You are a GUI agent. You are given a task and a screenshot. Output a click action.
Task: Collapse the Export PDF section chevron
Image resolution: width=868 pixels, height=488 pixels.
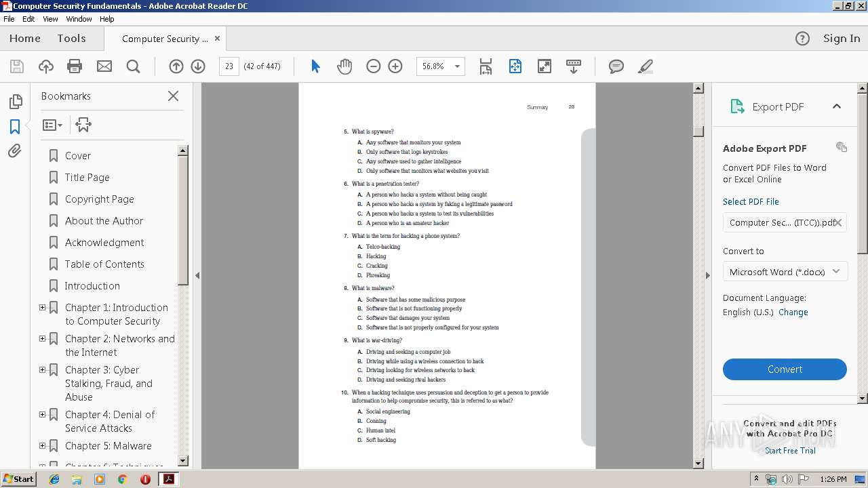pos(837,106)
